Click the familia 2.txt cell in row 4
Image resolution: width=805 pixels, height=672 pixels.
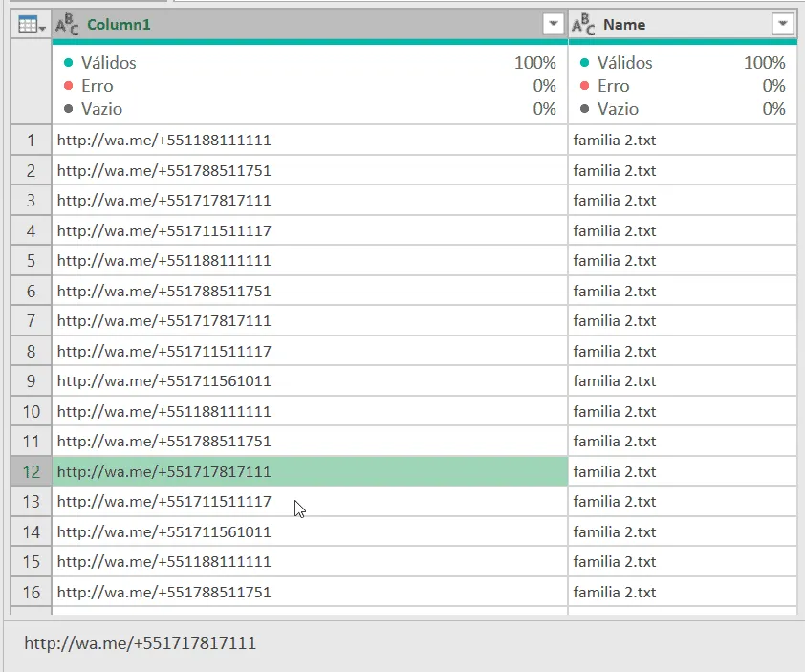(683, 231)
